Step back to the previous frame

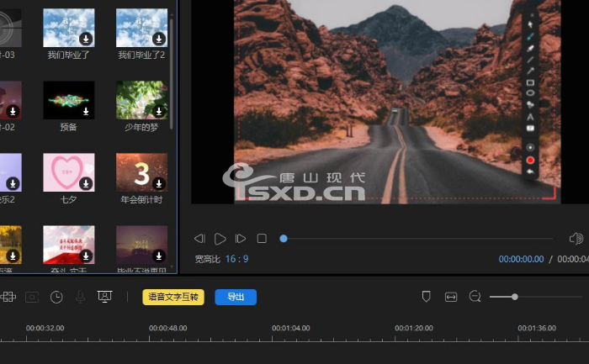pyautogui.click(x=199, y=238)
